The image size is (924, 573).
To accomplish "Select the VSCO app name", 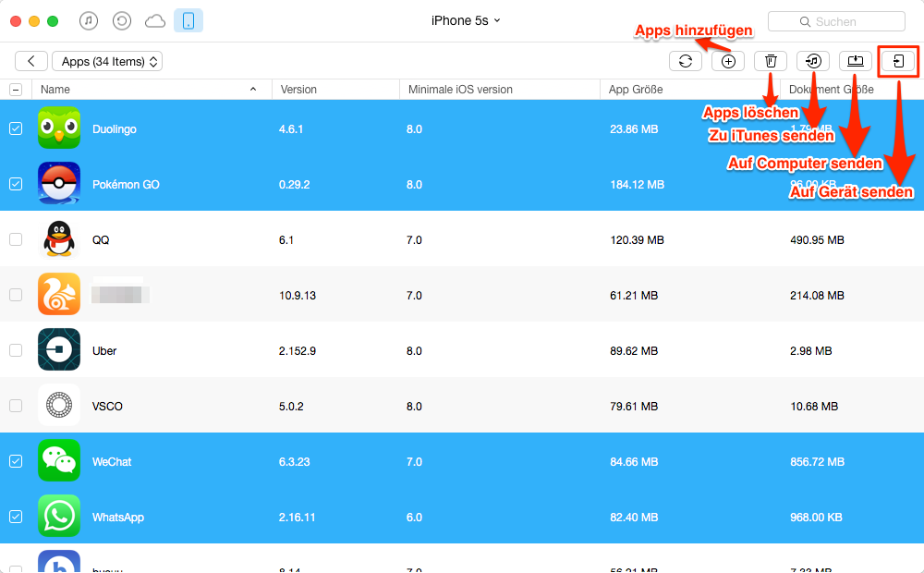I will [107, 406].
